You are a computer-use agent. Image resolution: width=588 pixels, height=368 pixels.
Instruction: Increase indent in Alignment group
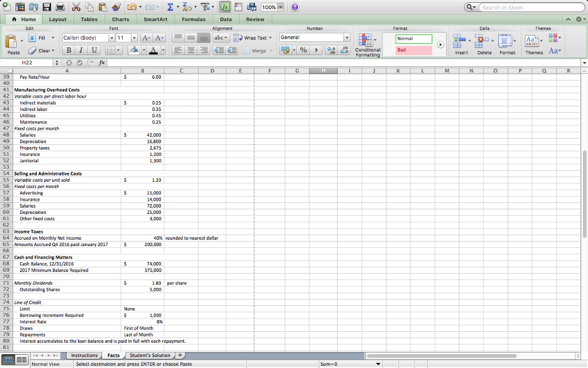[232, 51]
